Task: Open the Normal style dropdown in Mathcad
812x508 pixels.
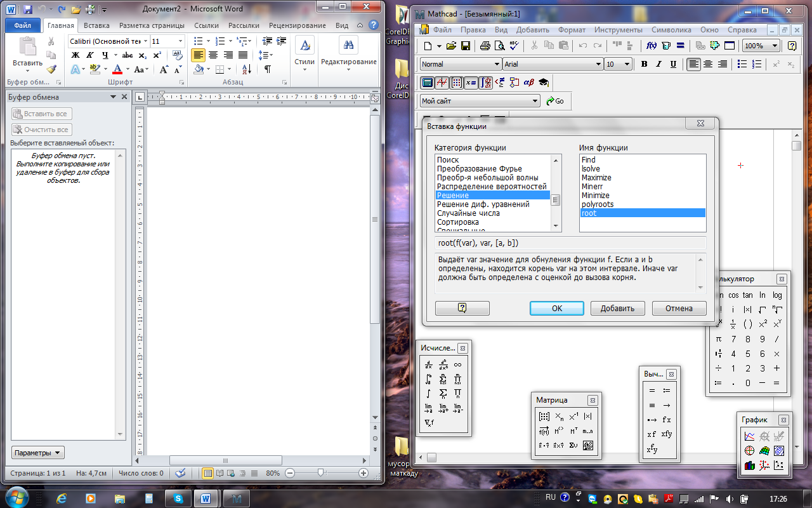Action: [497, 64]
